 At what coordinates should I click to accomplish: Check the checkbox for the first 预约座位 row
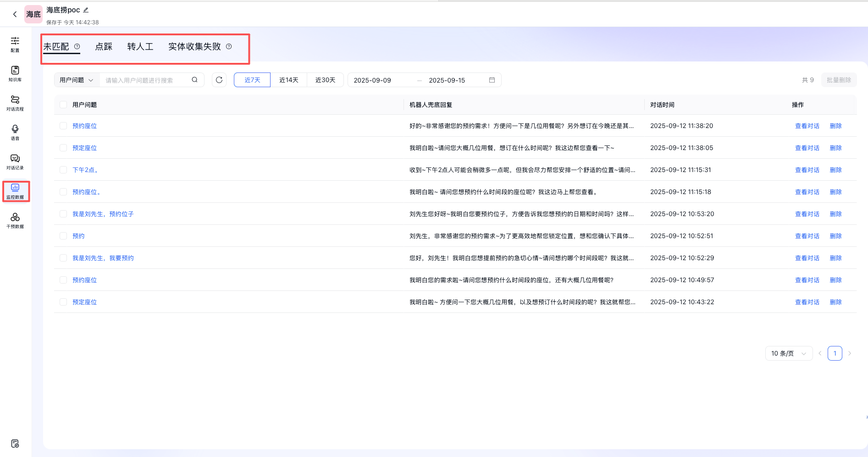pyautogui.click(x=63, y=126)
